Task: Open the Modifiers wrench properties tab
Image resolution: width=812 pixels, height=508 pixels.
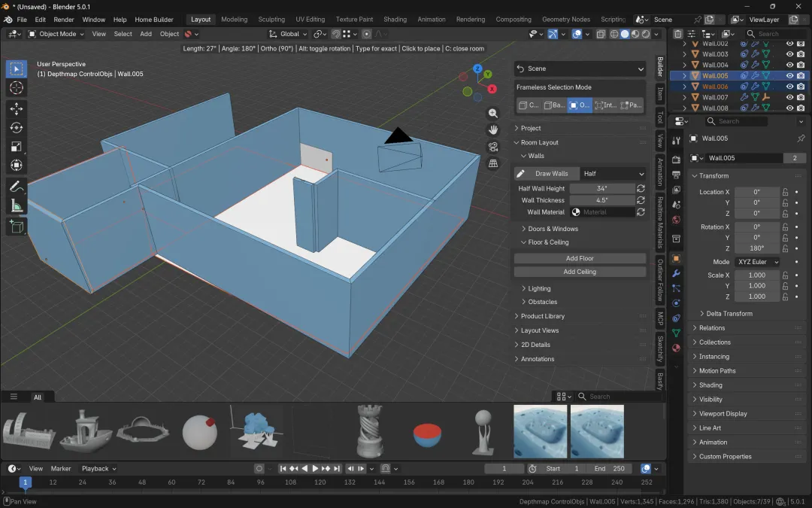Action: 676,273
